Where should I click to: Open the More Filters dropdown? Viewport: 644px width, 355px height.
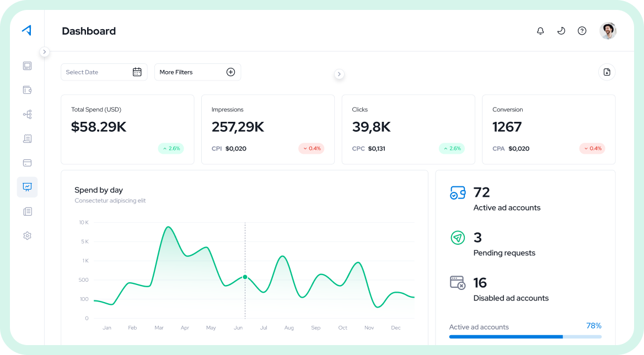point(197,72)
